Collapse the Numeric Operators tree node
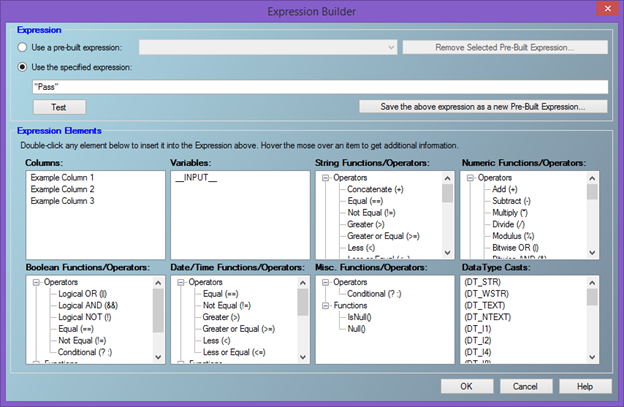This screenshot has height=407, width=624. click(472, 177)
